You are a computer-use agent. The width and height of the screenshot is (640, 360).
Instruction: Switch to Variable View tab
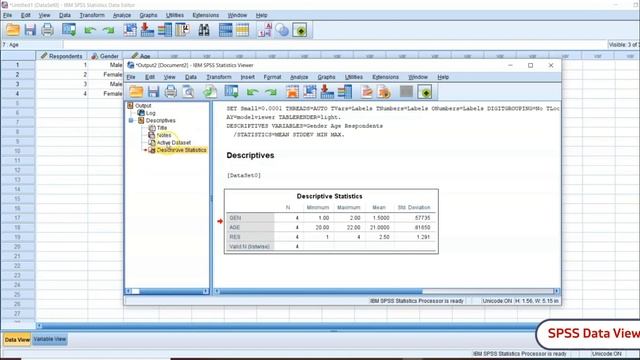[50, 339]
